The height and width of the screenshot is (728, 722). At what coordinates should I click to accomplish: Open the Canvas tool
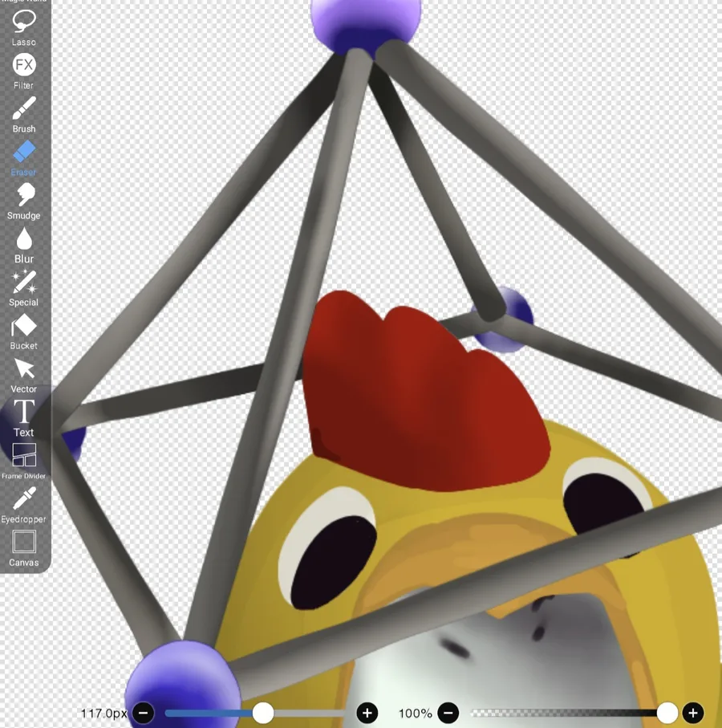pos(23,548)
